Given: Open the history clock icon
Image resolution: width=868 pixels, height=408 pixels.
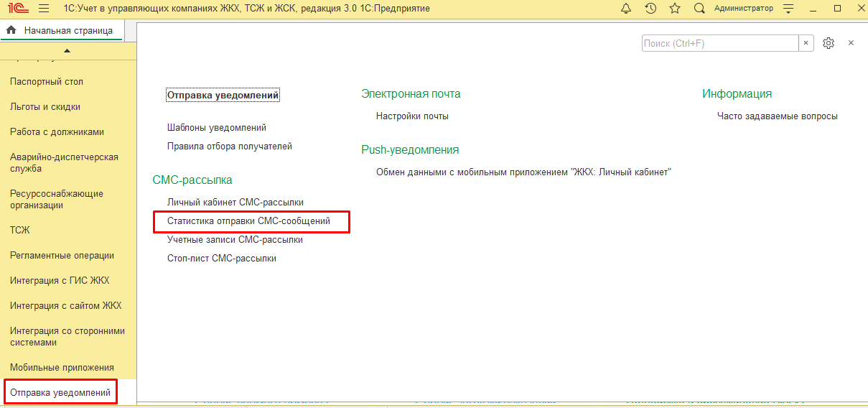Looking at the screenshot, I should [x=650, y=9].
